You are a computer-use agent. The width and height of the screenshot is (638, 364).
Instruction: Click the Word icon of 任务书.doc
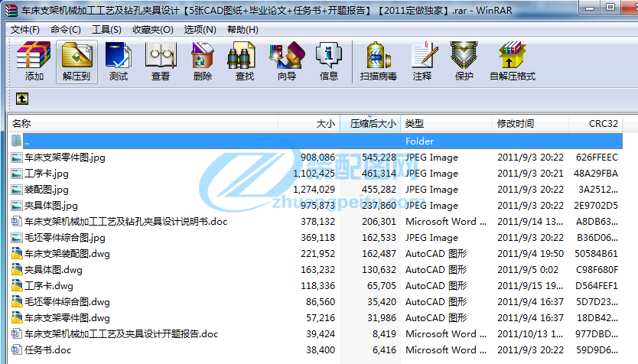pyautogui.click(x=17, y=350)
